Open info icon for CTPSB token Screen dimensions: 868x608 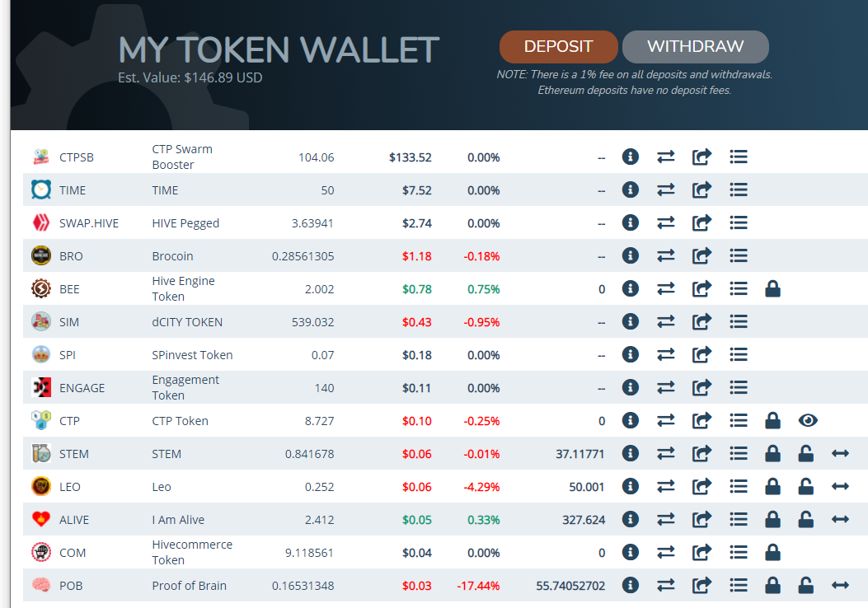point(630,157)
